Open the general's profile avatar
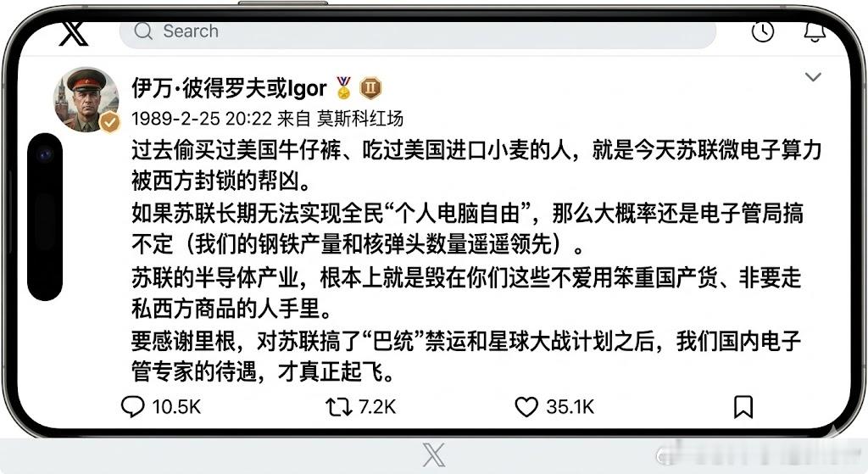The image size is (868, 474). [x=86, y=100]
